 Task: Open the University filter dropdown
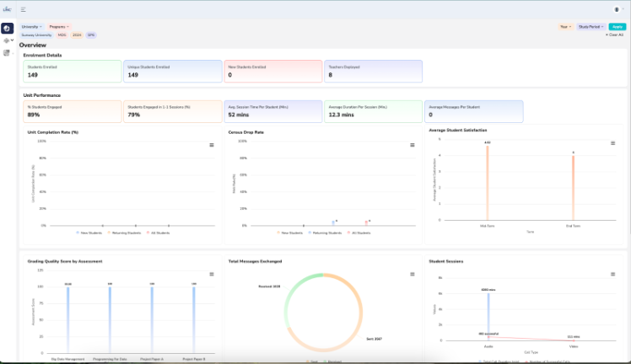pos(31,26)
